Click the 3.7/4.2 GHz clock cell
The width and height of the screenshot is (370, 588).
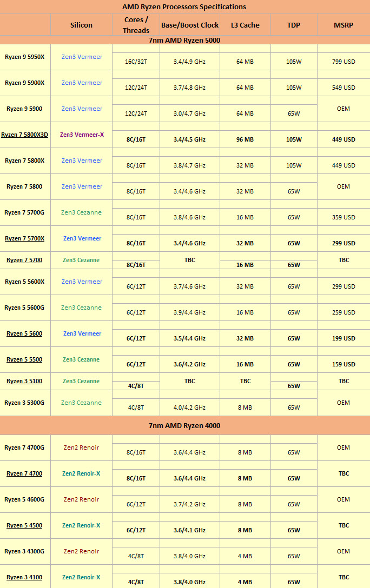pos(189,504)
